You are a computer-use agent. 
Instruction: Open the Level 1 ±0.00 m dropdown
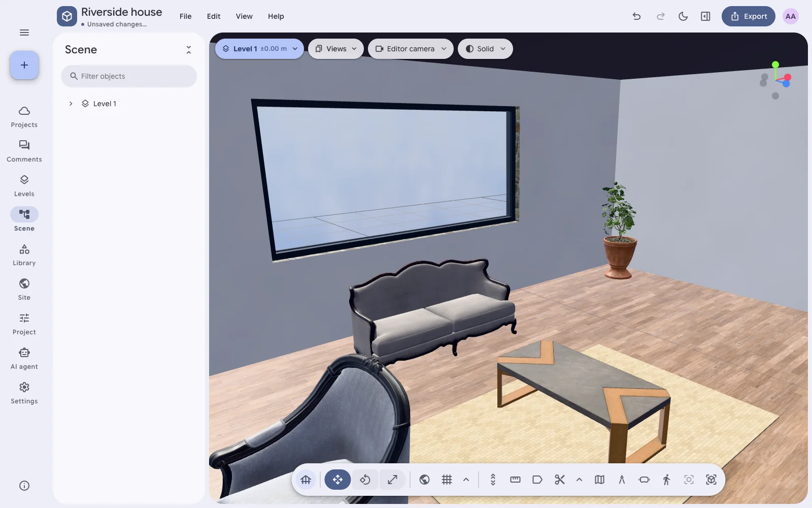[259, 49]
